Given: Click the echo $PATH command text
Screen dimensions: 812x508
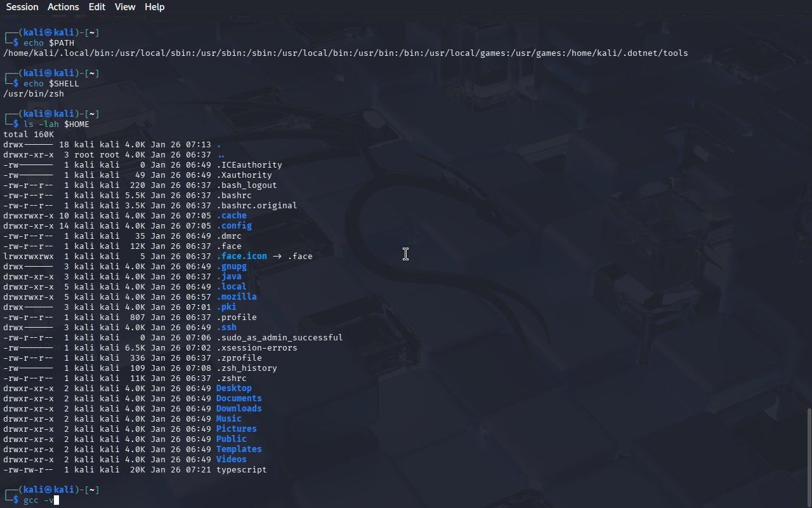Looking at the screenshot, I should [x=49, y=43].
